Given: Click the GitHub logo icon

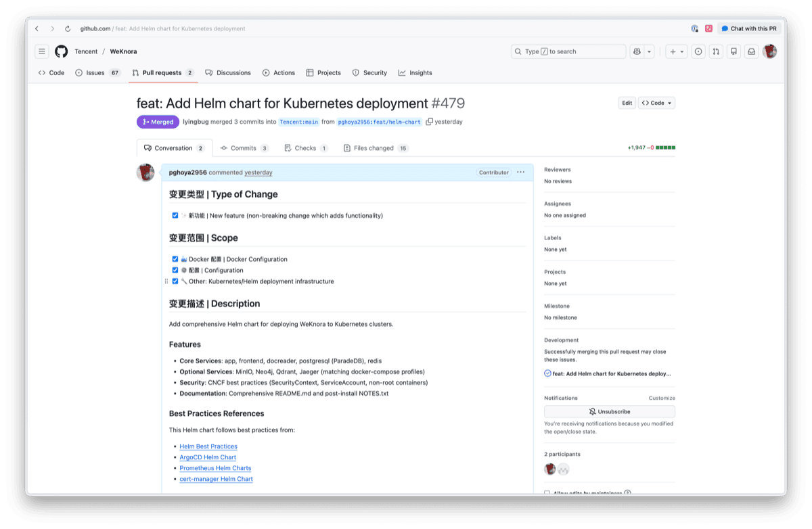Looking at the screenshot, I should tap(61, 51).
